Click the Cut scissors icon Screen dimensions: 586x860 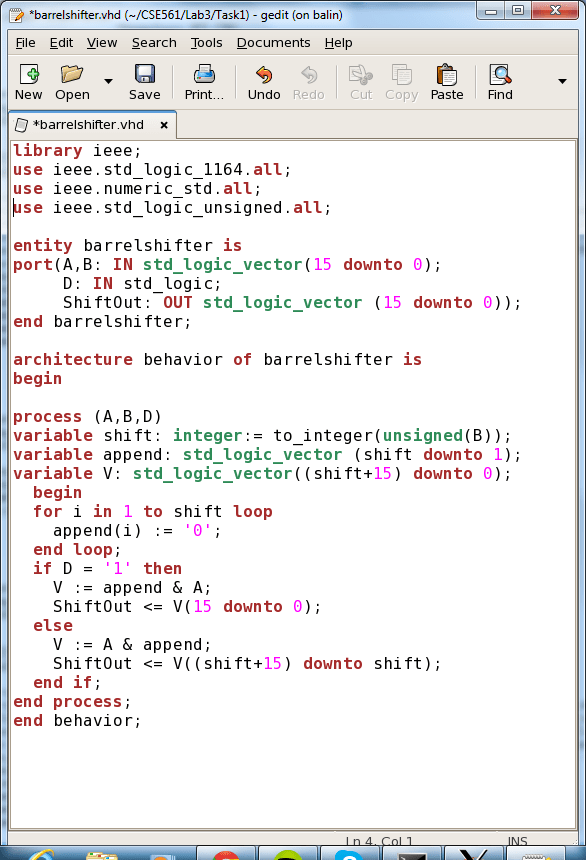(x=360, y=75)
